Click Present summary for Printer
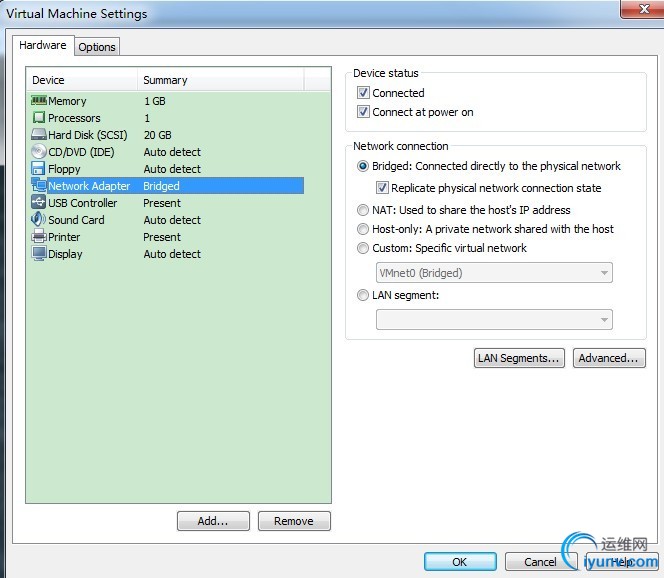The image size is (664, 578). coord(162,237)
